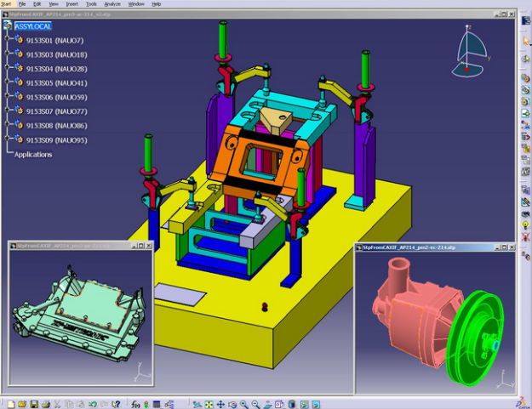The width and height of the screenshot is (532, 409).
Task: Expand the 9153S09 (NAUO95) tree node
Action: point(7,139)
